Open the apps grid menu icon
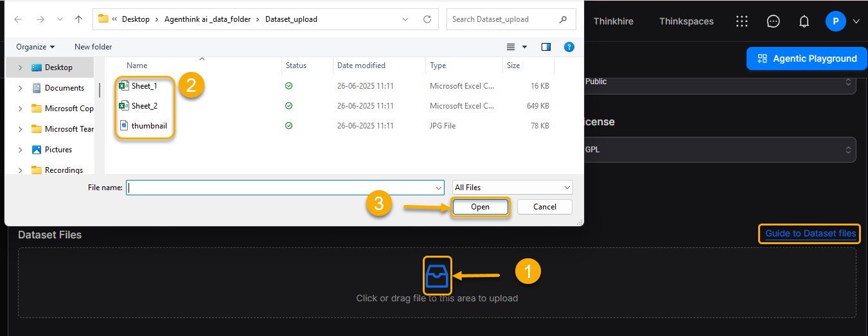Screen dimensions: 868x336 [742, 21]
